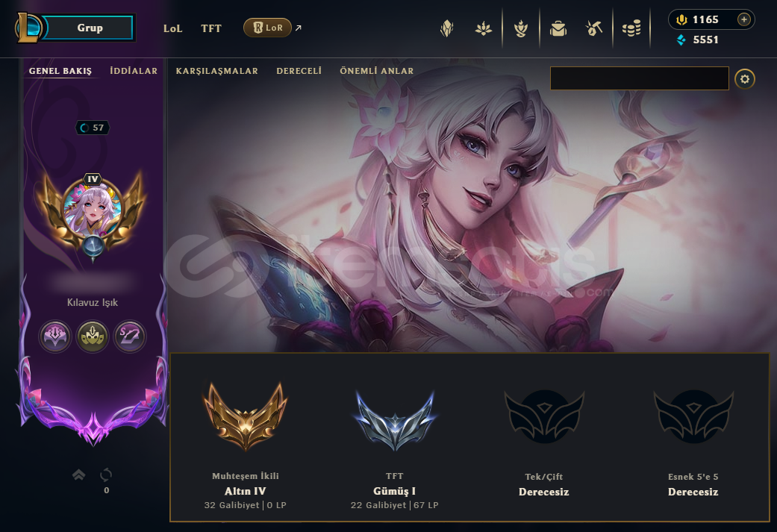The image size is (777, 532).
Task: Select the third challenge token badge
Action: coord(130,337)
